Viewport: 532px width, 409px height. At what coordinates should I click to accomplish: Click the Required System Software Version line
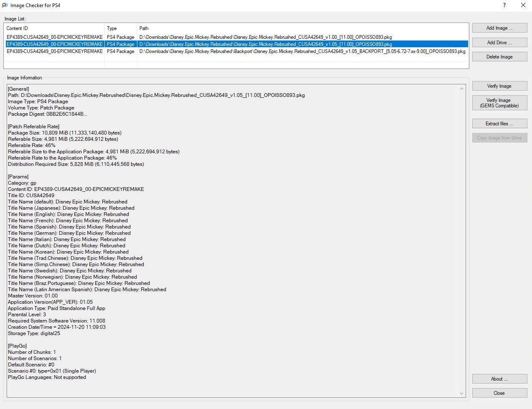(57, 321)
